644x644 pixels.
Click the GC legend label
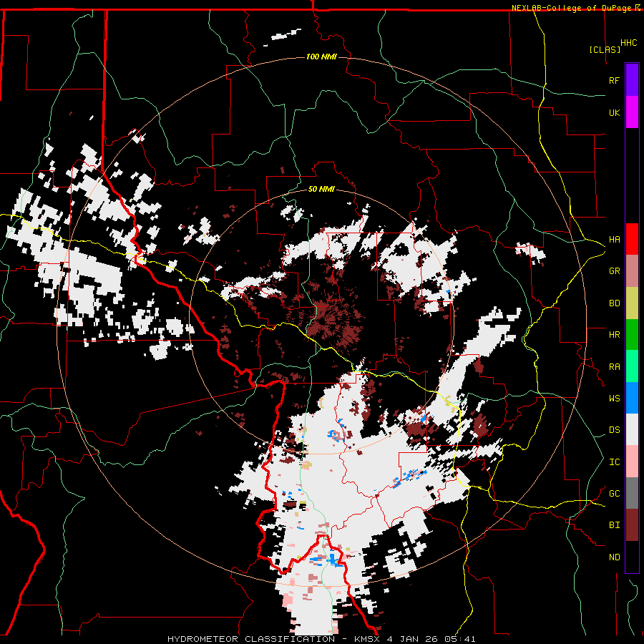(x=614, y=494)
